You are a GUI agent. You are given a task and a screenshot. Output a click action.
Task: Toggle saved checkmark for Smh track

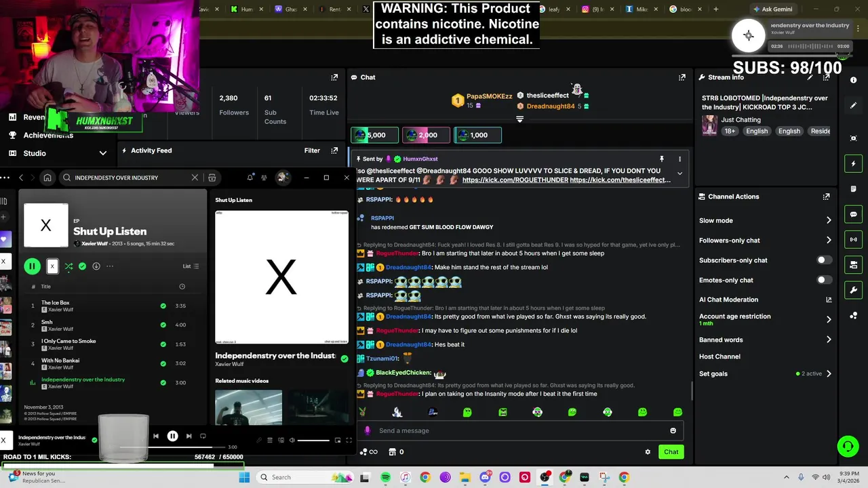(163, 325)
